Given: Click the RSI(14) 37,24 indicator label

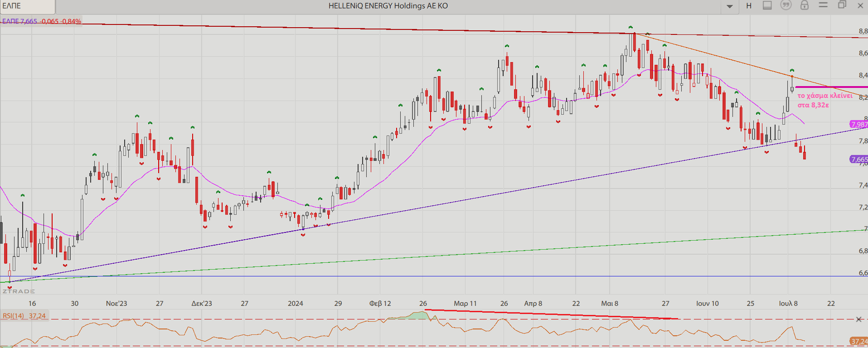Looking at the screenshot, I should 24,316.
